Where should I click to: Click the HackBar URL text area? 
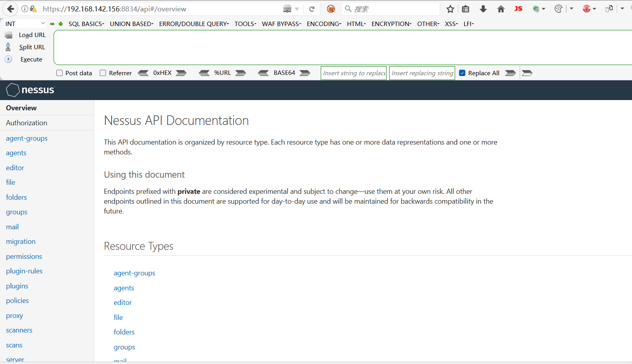343,47
